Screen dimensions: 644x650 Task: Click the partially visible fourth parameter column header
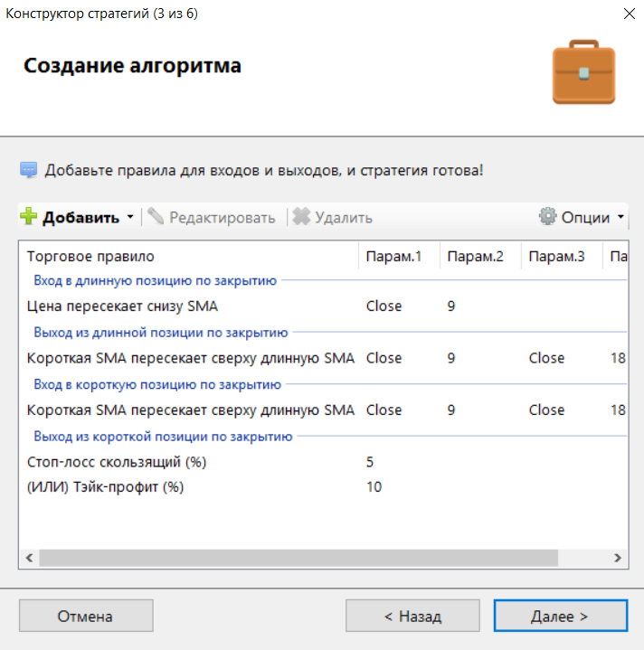click(616, 257)
